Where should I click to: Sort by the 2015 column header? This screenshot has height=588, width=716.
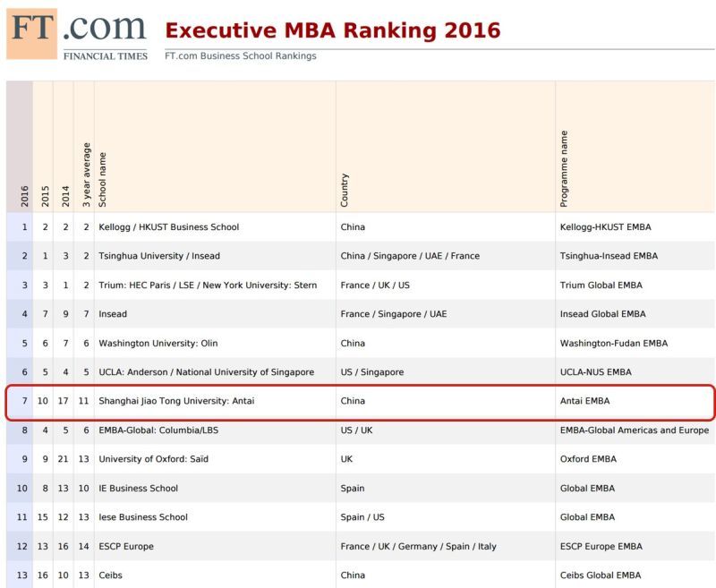click(x=45, y=196)
